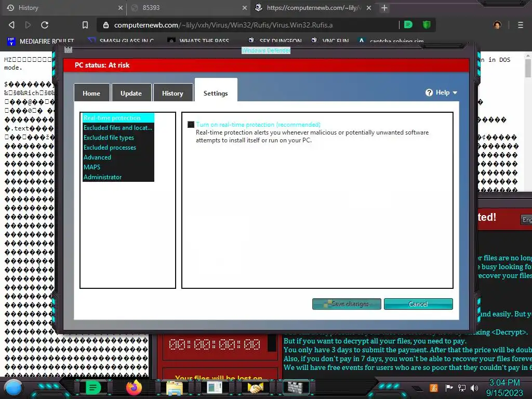Select Excluded file types setting
Screen dimensions: 532x399
118,137
